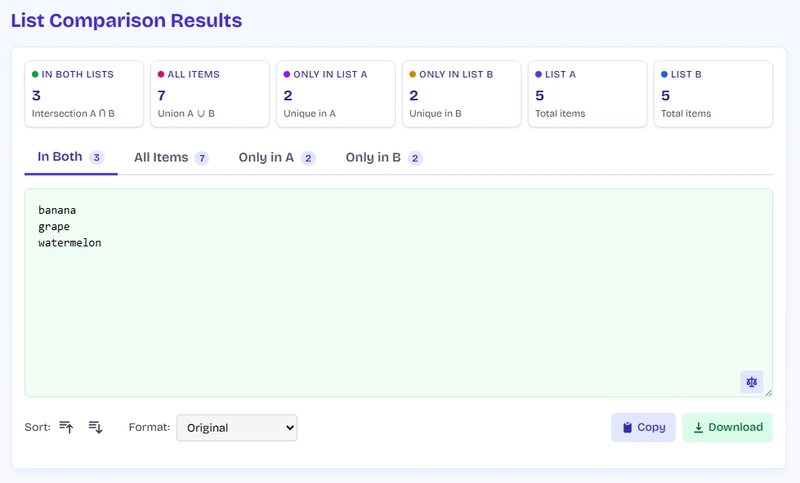Click the In Both Lists summary card
The height and width of the screenshot is (483, 800).
pos(84,94)
